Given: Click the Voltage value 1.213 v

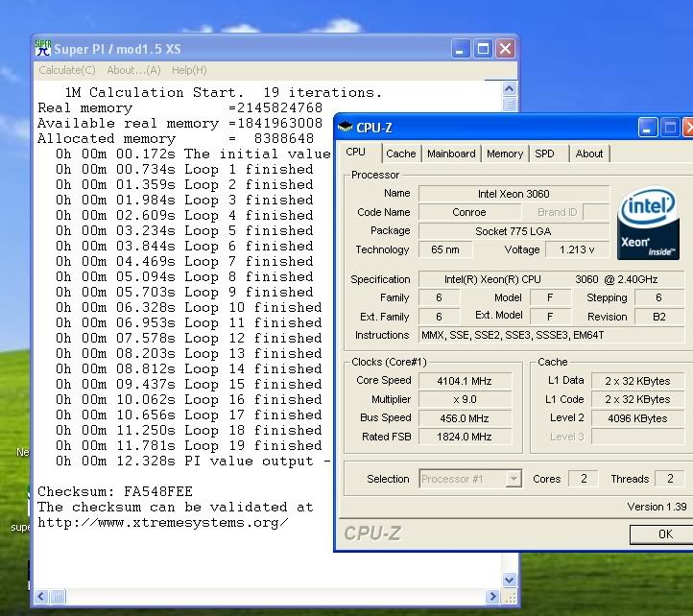Looking at the screenshot, I should 577,249.
